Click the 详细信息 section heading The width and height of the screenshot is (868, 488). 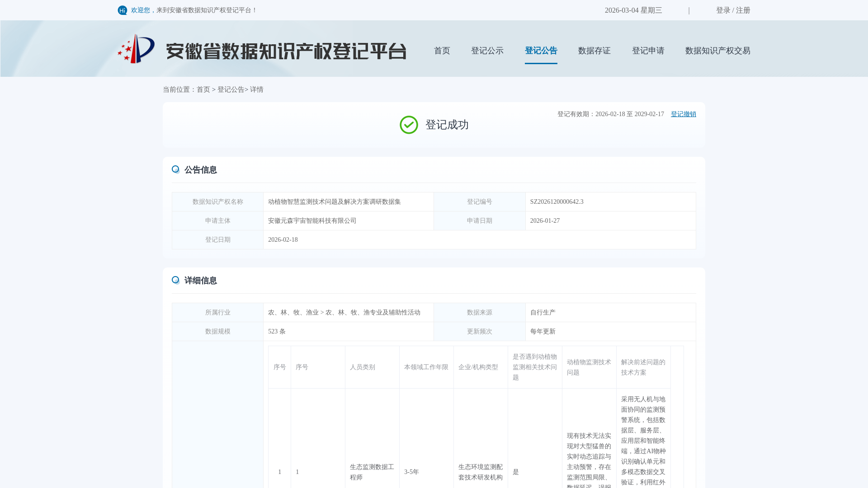click(201, 281)
